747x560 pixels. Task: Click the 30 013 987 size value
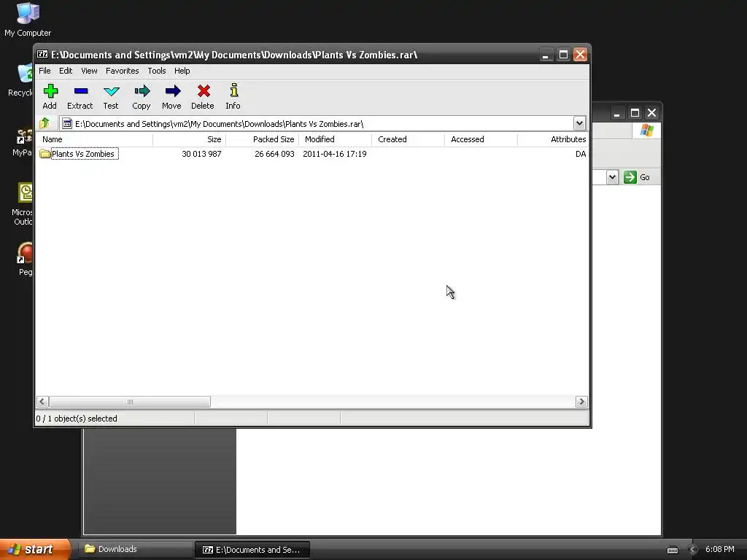pyautogui.click(x=201, y=154)
